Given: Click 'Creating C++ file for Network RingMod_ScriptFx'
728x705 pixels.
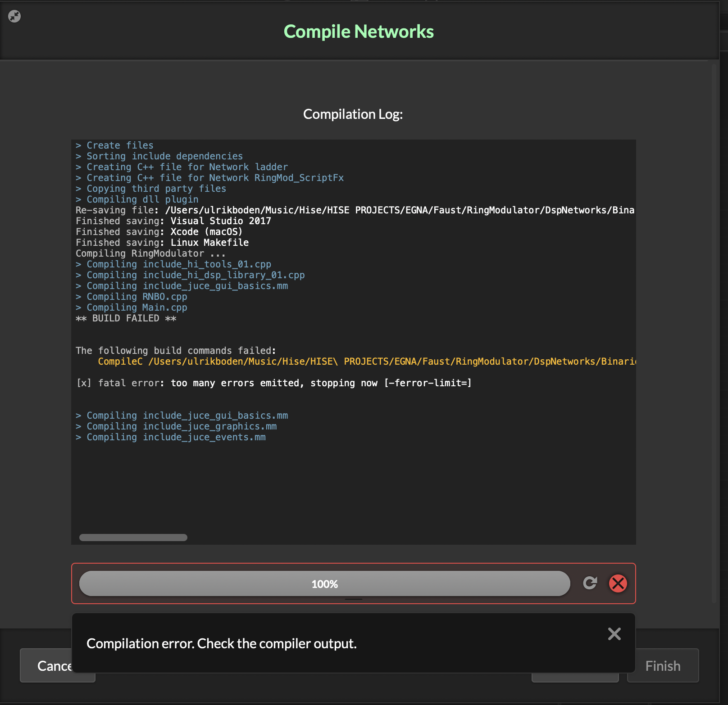Looking at the screenshot, I should [x=210, y=178].
